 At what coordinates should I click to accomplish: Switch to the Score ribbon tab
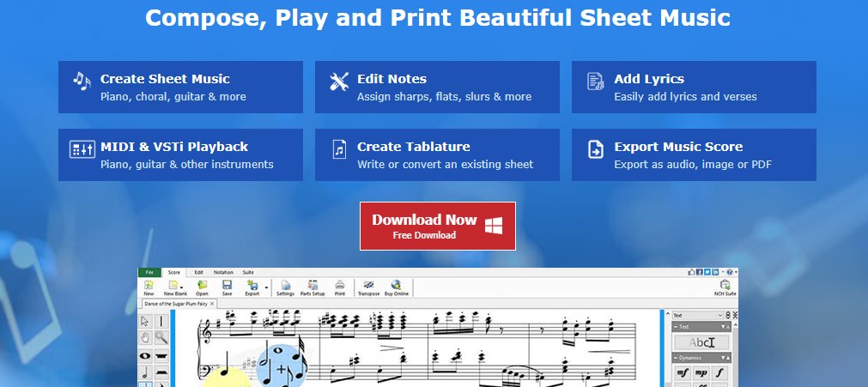pyautogui.click(x=173, y=272)
